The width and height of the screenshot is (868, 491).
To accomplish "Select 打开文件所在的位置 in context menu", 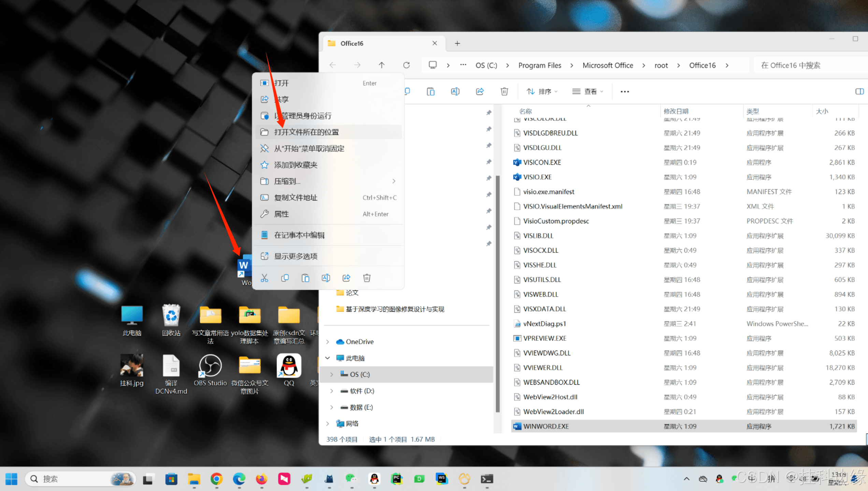I will [306, 132].
